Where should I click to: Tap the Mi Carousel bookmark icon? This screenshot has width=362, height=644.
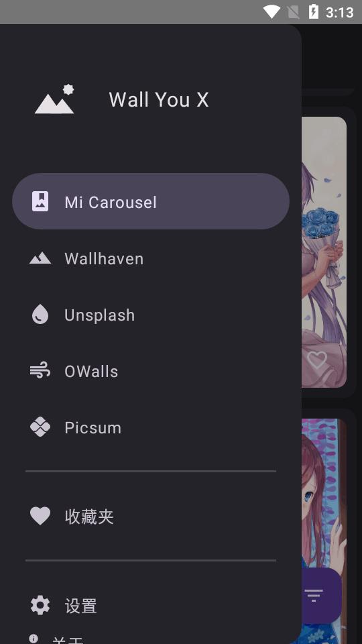coord(40,202)
